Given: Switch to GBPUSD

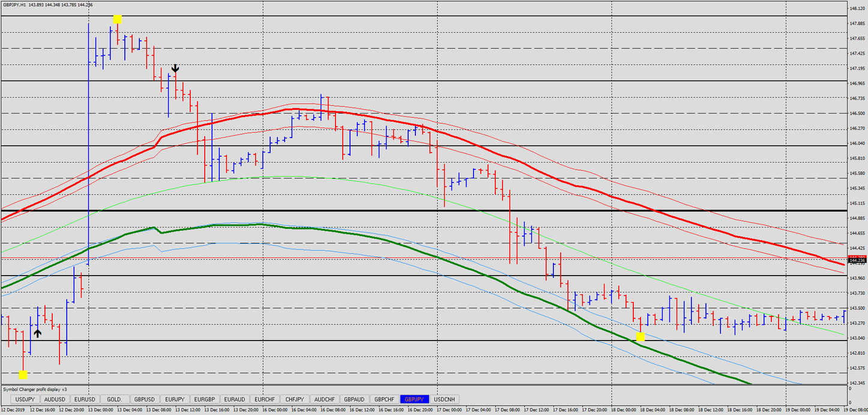Looking at the screenshot, I should (x=144, y=399).
